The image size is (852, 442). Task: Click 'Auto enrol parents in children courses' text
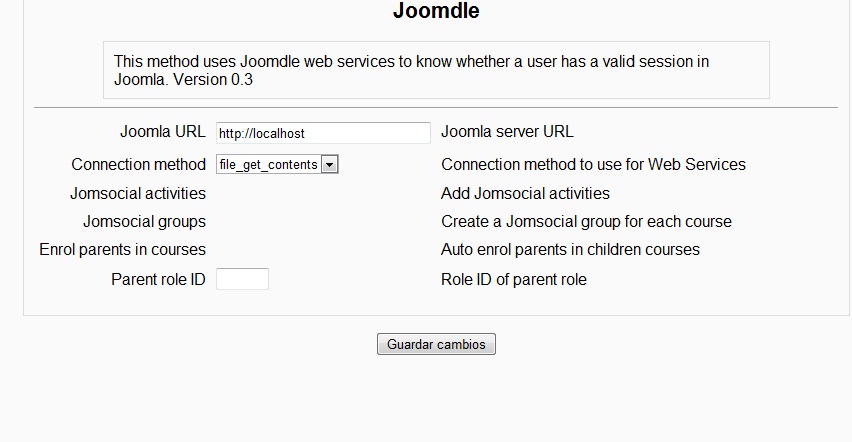[570, 249]
